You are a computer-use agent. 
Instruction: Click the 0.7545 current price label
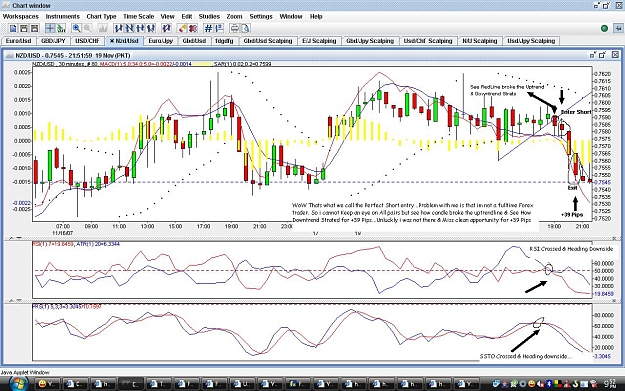pos(601,182)
